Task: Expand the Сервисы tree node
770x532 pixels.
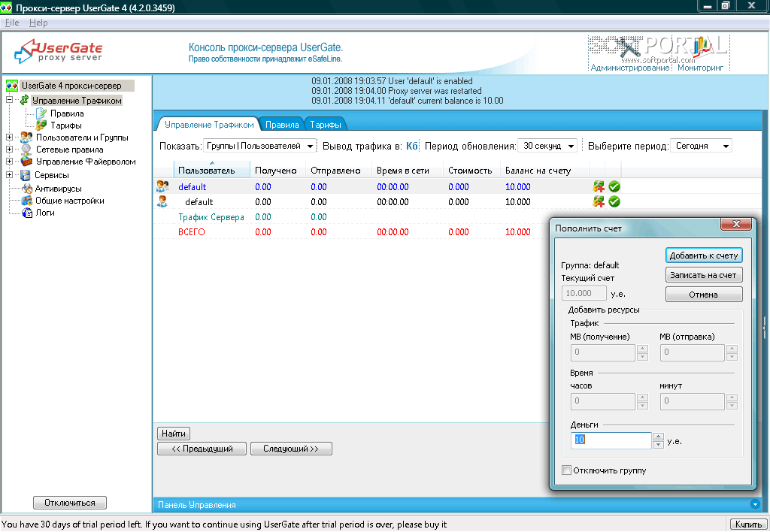Action: (9, 175)
